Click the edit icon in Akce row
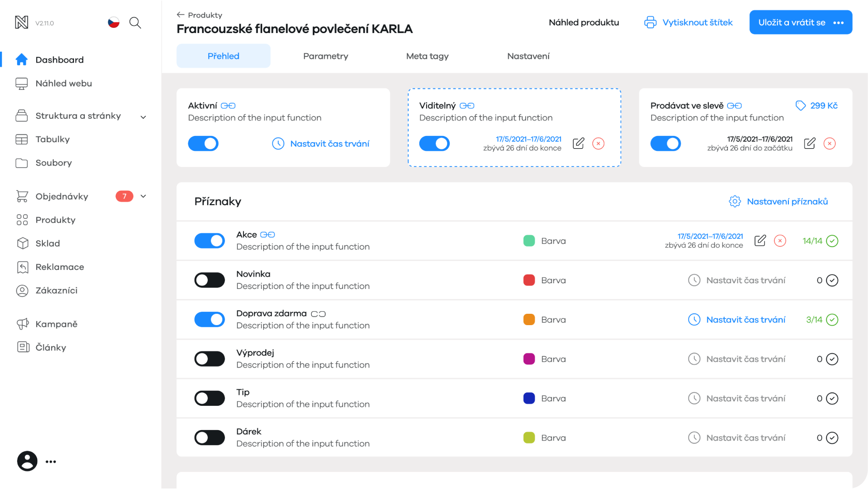The height and width of the screenshot is (489, 868). [760, 241]
